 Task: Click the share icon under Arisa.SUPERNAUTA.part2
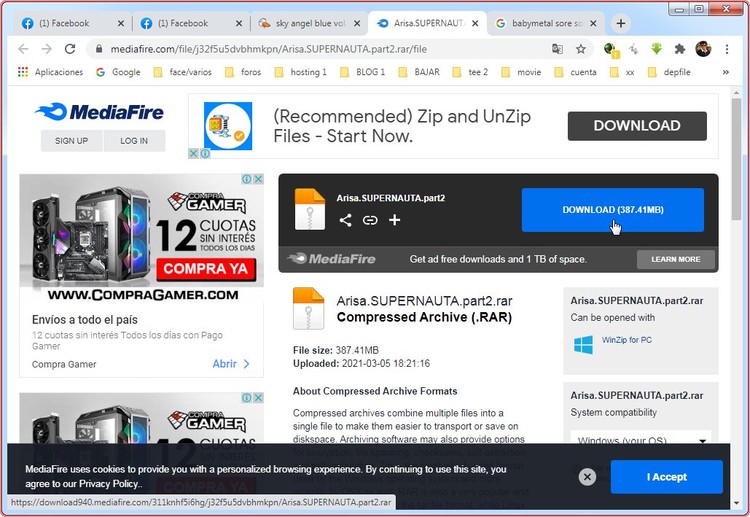[345, 220]
